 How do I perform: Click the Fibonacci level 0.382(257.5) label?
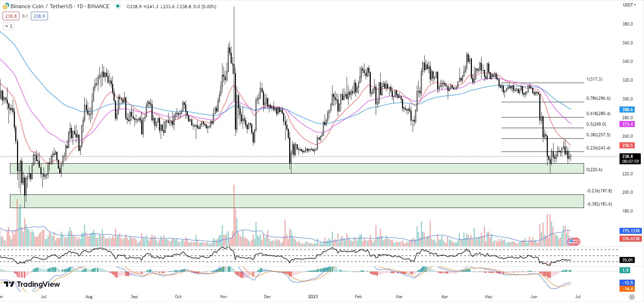[598, 135]
